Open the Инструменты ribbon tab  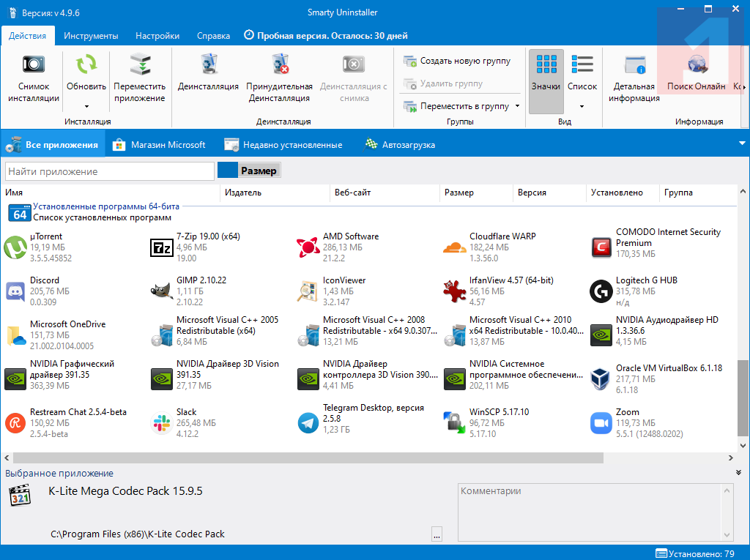(91, 36)
